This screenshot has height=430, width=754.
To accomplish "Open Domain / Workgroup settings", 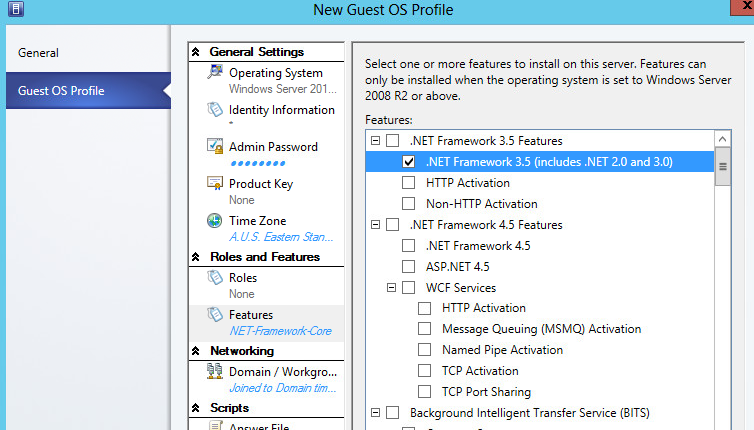I will click(x=267, y=379).
